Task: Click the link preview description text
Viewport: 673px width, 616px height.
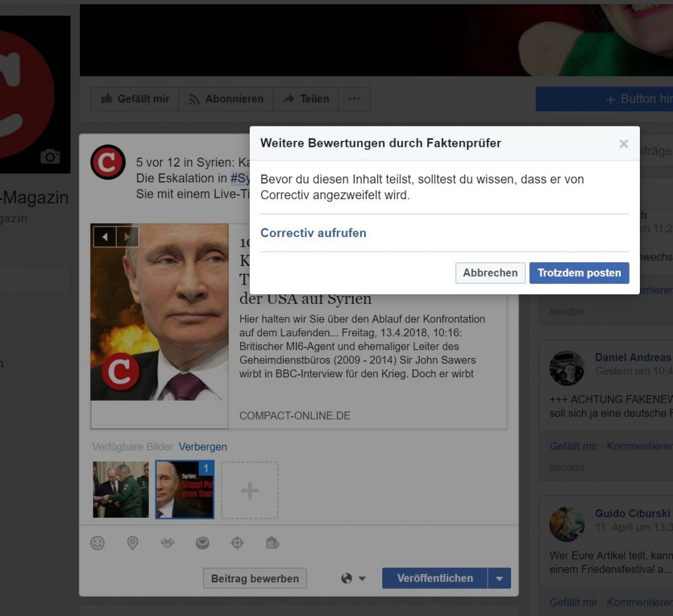Action: 362,346
